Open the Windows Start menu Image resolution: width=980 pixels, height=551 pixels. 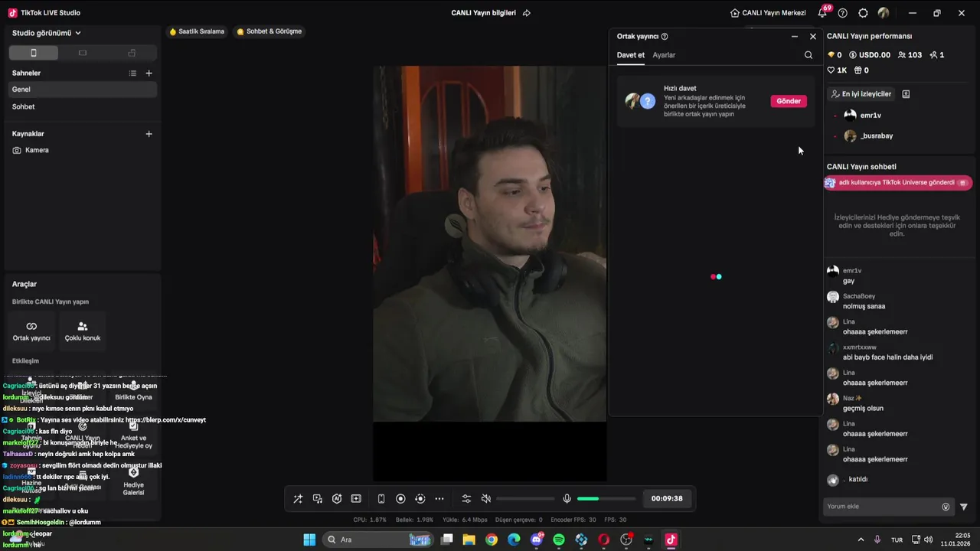pyautogui.click(x=309, y=540)
